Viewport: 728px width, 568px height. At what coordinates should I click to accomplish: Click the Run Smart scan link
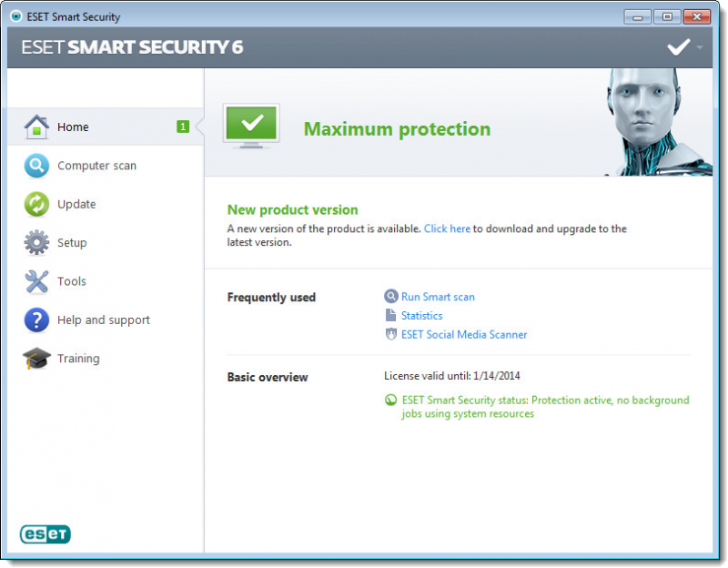(438, 297)
